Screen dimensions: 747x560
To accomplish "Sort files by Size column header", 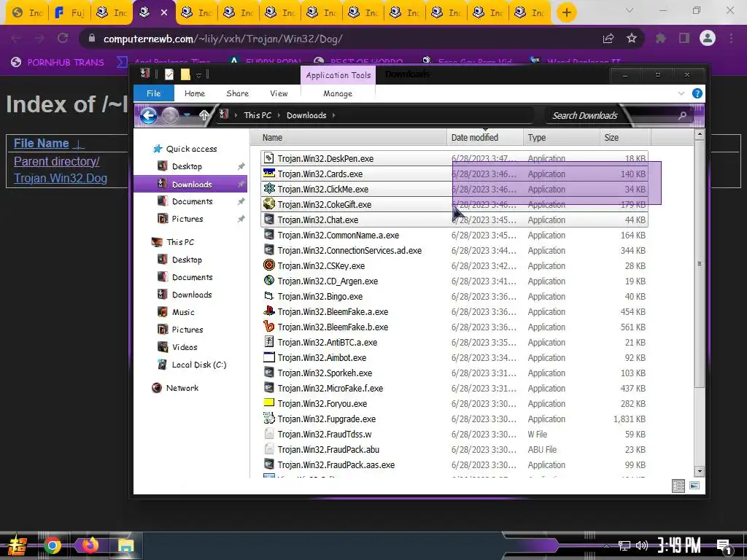I will click(625, 138).
